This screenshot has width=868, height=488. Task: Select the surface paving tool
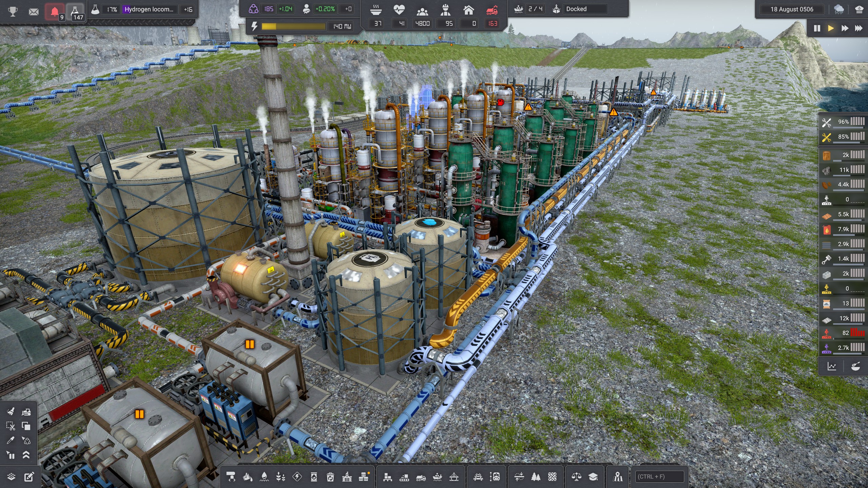click(552, 477)
